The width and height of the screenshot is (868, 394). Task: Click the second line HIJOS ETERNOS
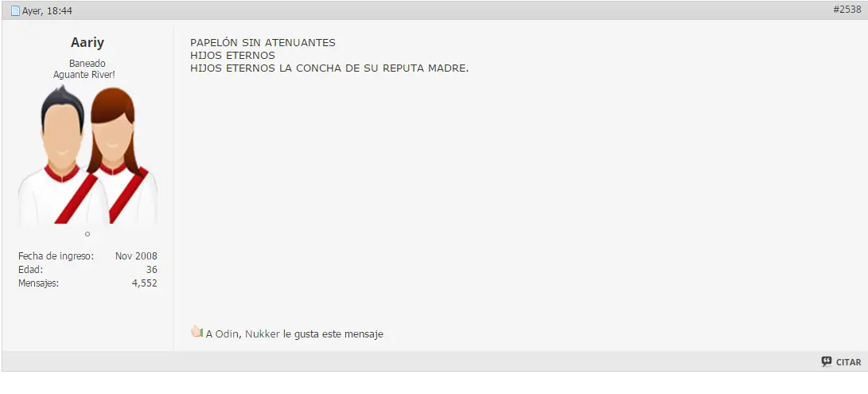(232, 56)
